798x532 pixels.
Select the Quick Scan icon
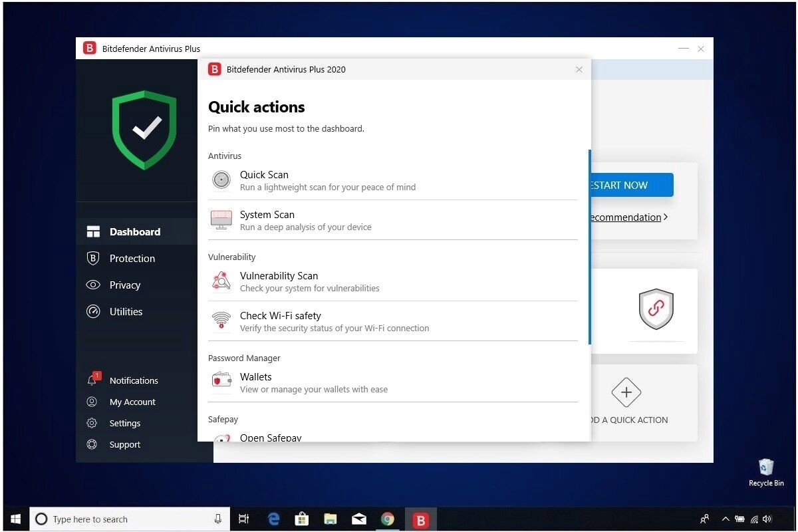[x=221, y=180]
